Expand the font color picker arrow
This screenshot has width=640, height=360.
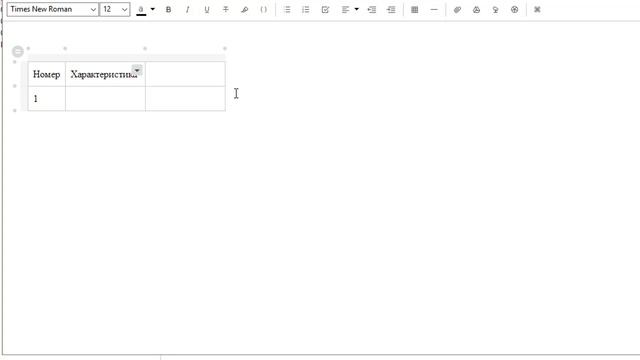[x=153, y=9]
